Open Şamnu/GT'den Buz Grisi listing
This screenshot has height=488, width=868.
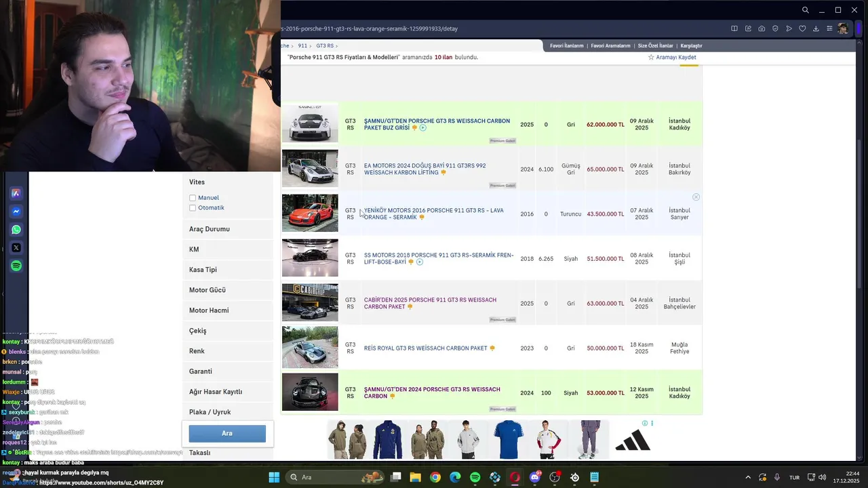tap(437, 124)
